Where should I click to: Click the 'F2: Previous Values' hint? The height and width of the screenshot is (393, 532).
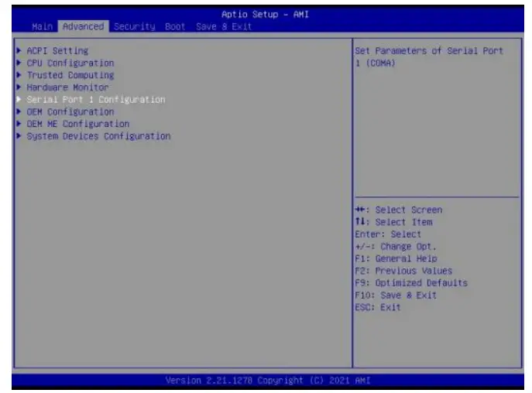[x=403, y=271]
